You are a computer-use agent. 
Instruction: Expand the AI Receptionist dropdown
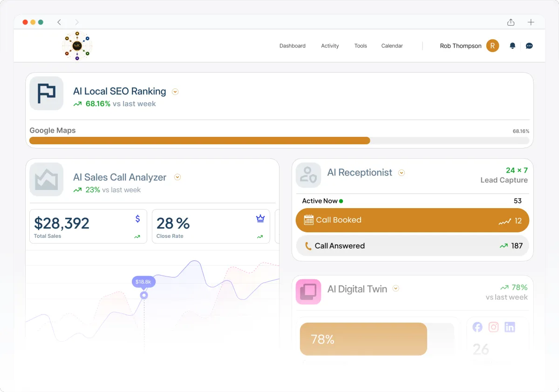(x=402, y=173)
